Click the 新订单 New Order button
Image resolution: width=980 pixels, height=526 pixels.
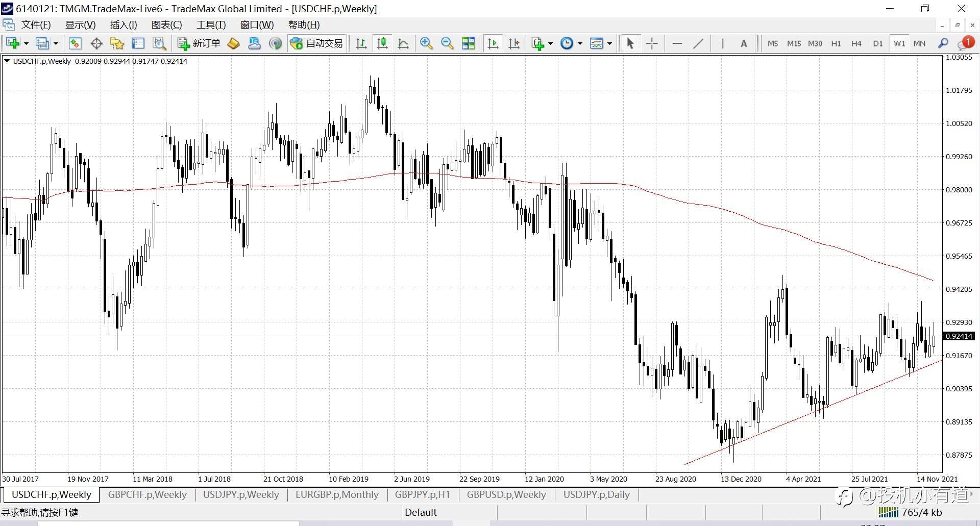pyautogui.click(x=199, y=43)
